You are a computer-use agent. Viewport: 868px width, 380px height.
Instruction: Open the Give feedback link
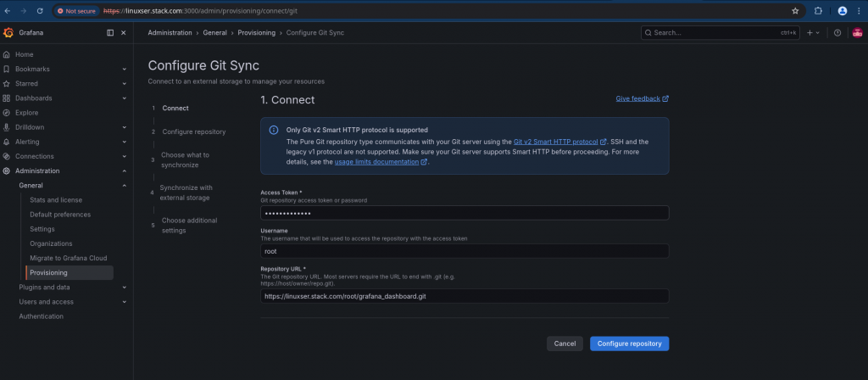(643, 98)
